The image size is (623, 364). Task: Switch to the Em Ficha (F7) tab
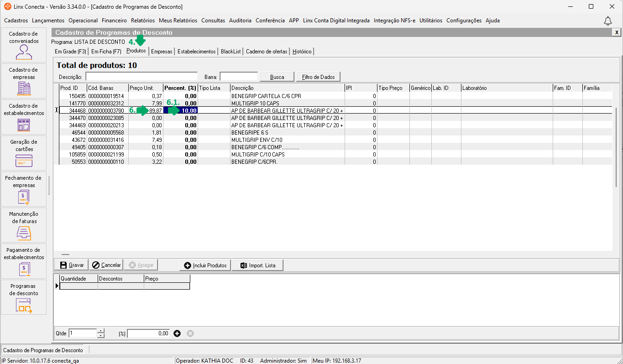tap(106, 52)
